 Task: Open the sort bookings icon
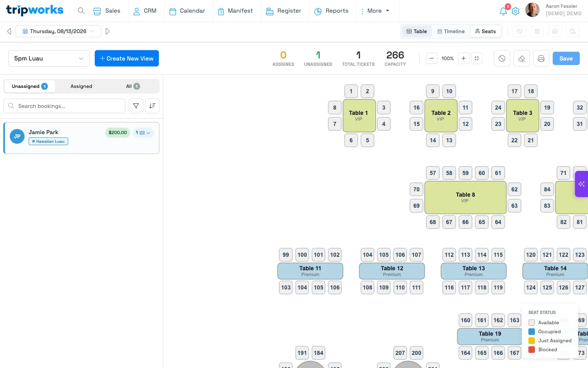click(x=152, y=106)
